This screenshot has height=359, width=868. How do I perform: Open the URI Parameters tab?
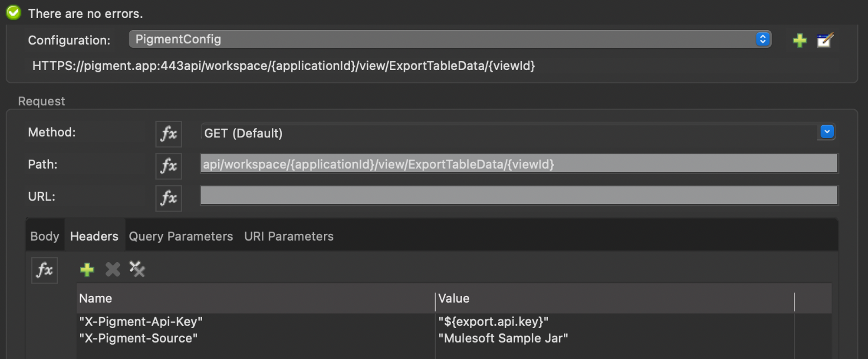289,236
